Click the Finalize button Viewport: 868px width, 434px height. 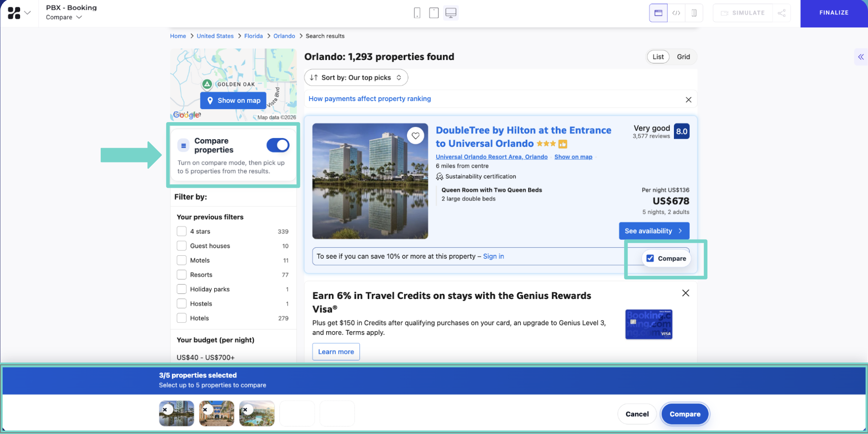click(x=833, y=13)
